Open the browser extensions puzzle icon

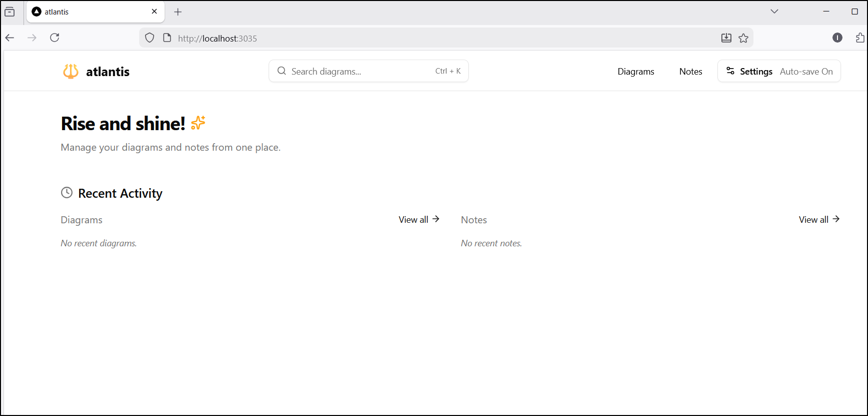coord(859,38)
